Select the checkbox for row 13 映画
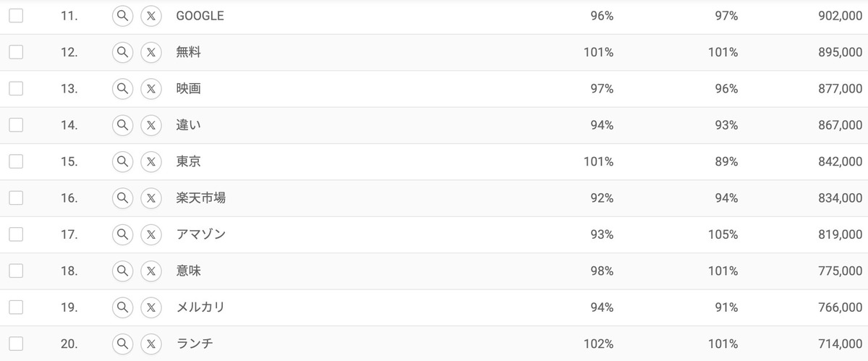This screenshot has width=868, height=361. click(x=16, y=88)
